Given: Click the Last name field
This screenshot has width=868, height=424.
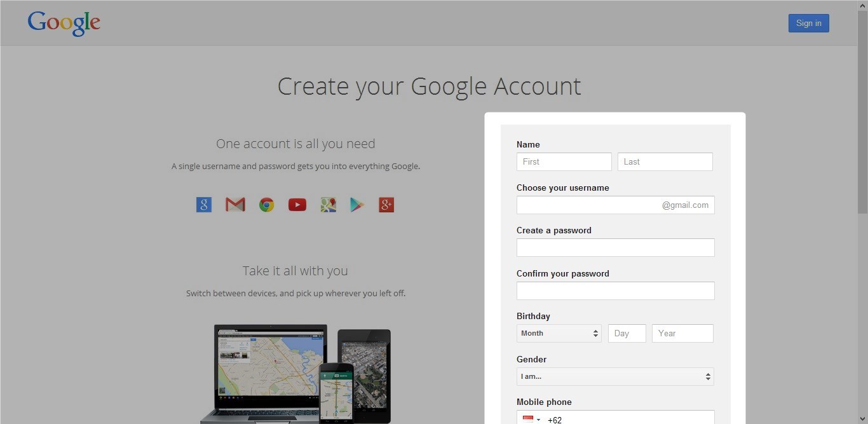Looking at the screenshot, I should [665, 161].
